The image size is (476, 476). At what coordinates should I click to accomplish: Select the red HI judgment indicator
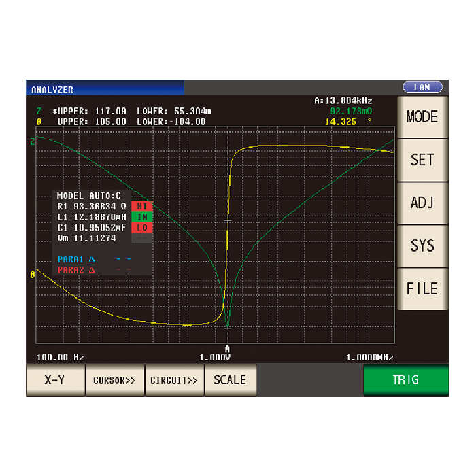142,206
